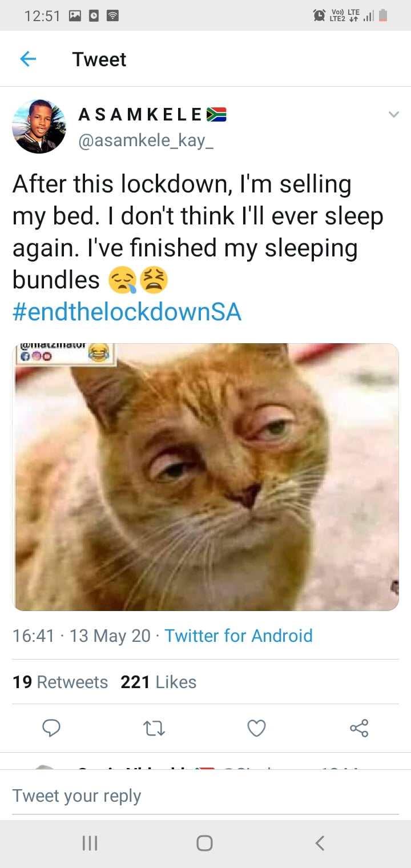Select the Tweet header title
The image size is (411, 868).
point(99,59)
